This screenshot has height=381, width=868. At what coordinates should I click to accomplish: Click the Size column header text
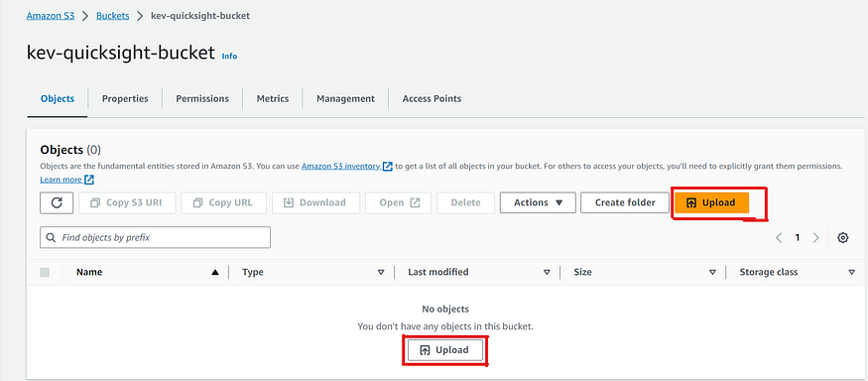(x=582, y=272)
